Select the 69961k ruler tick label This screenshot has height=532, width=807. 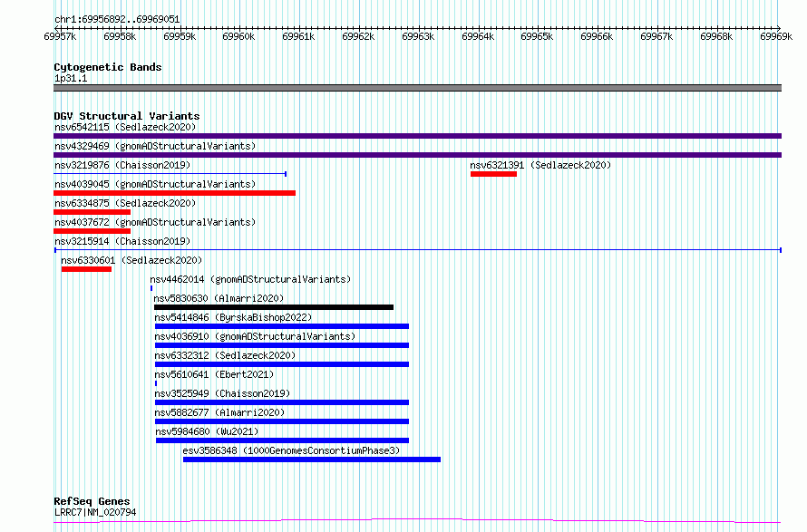[x=298, y=36]
